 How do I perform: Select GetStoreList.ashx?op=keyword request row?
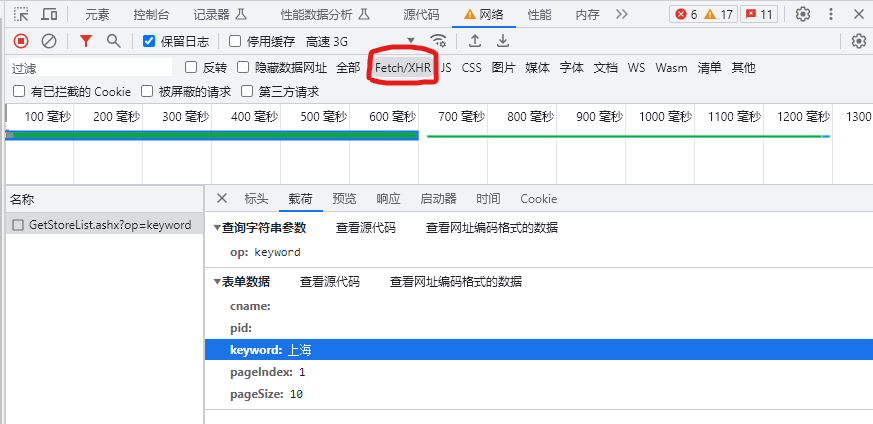click(x=105, y=225)
